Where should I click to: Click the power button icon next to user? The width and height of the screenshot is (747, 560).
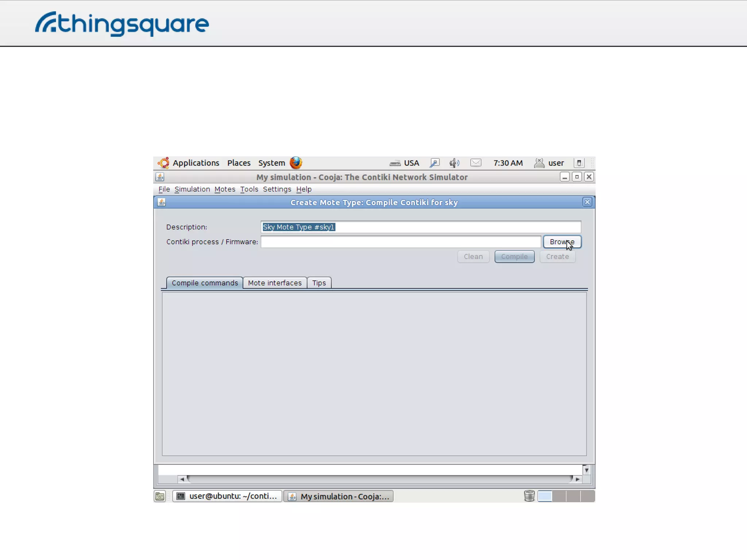579,163
